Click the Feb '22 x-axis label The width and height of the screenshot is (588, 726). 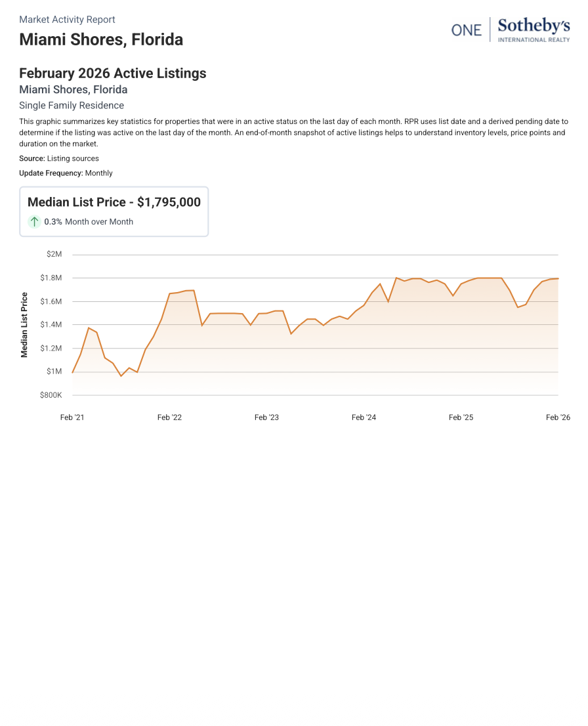point(169,417)
